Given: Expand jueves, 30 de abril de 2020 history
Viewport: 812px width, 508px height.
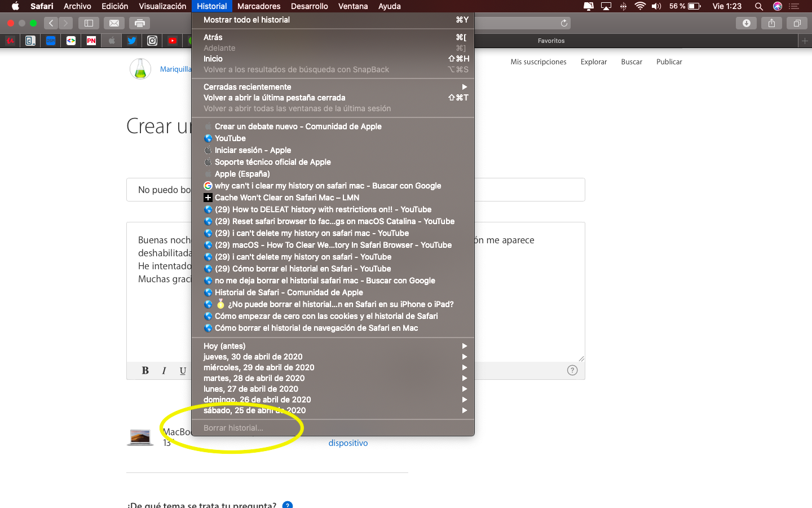Looking at the screenshot, I should coord(333,357).
